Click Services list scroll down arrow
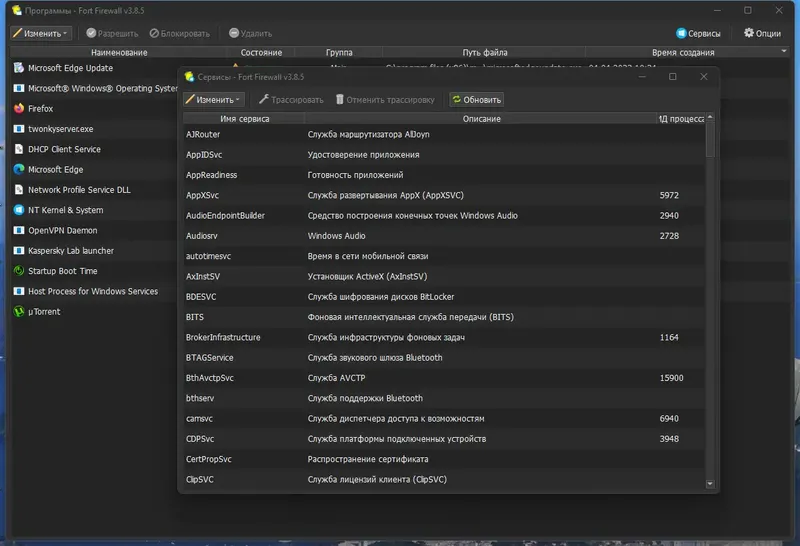 coord(710,484)
